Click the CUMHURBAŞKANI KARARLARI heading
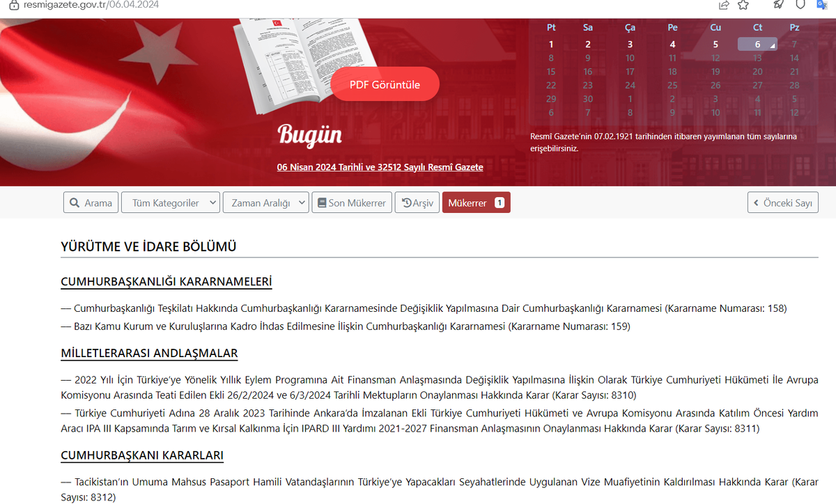Image resolution: width=836 pixels, height=504 pixels. [x=142, y=455]
